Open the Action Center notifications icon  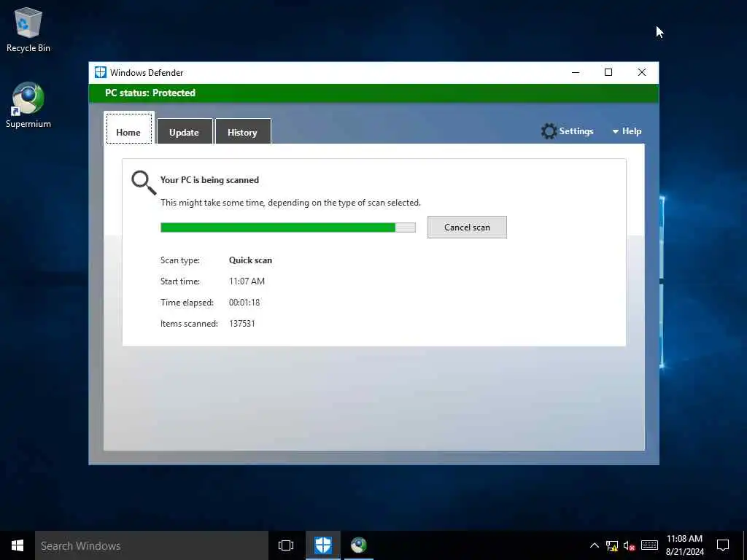(723, 545)
